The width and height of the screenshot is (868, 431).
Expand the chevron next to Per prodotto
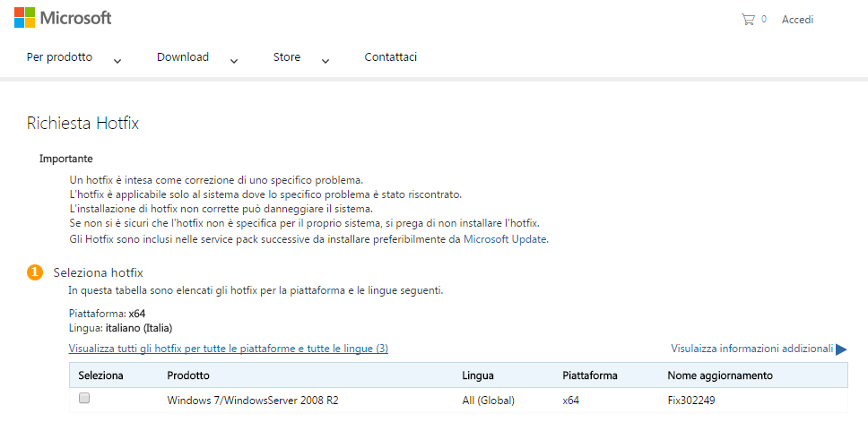(117, 61)
